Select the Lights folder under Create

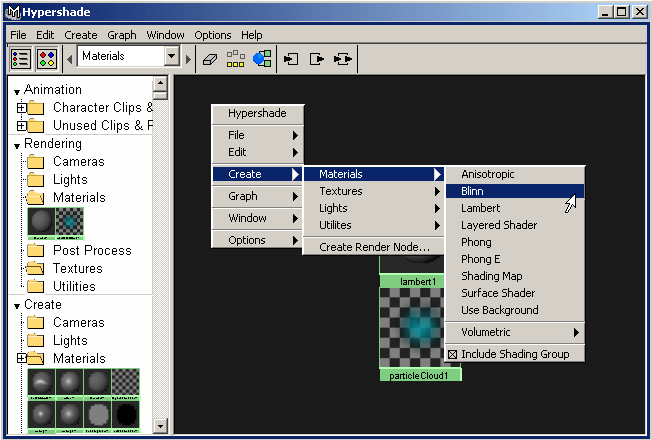[58, 340]
